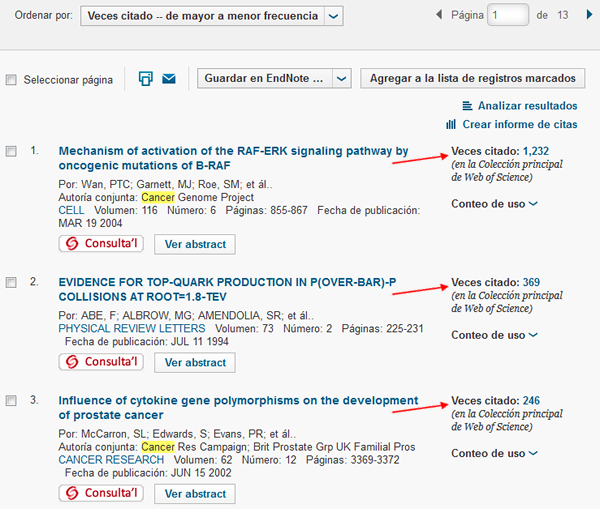Open the PHYSICAL REVIEW LETTERS journal link
Viewport: 600px width, 509px height.
[x=132, y=328]
